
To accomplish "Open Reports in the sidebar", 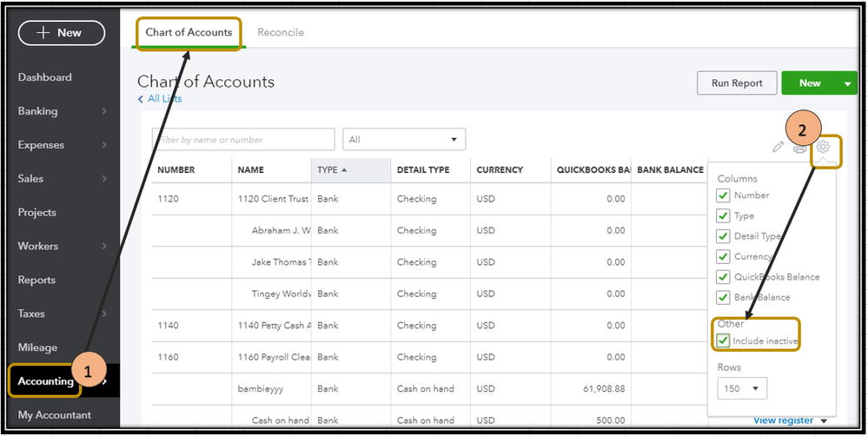I will [x=36, y=281].
